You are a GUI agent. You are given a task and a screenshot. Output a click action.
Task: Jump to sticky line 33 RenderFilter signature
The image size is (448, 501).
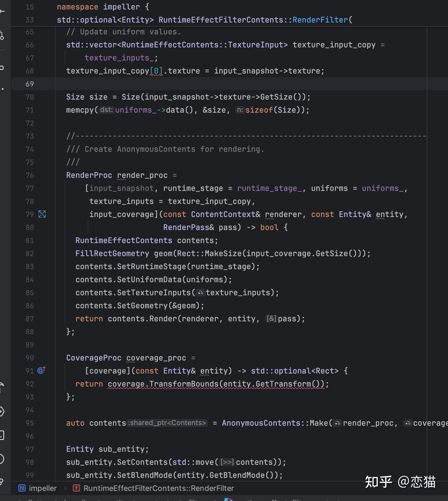point(205,20)
